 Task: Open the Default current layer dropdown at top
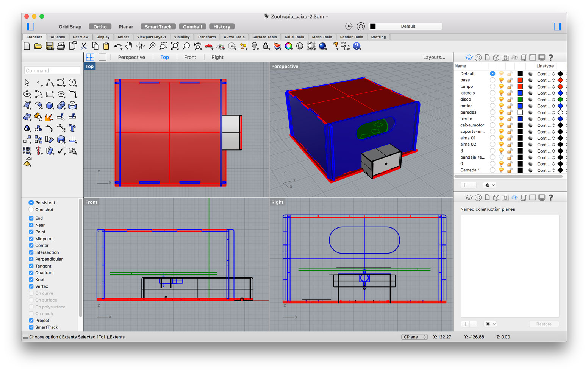(405, 26)
